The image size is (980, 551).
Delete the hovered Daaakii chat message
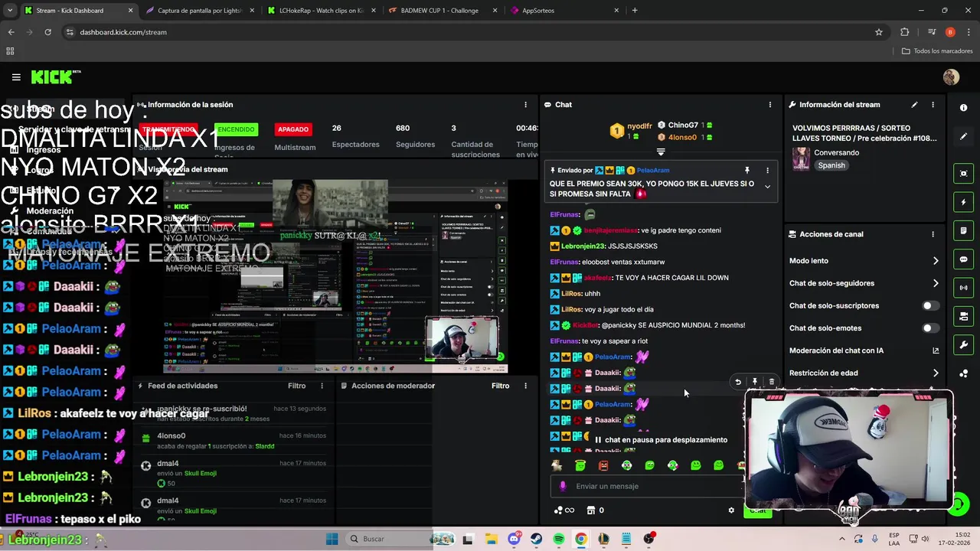point(772,382)
